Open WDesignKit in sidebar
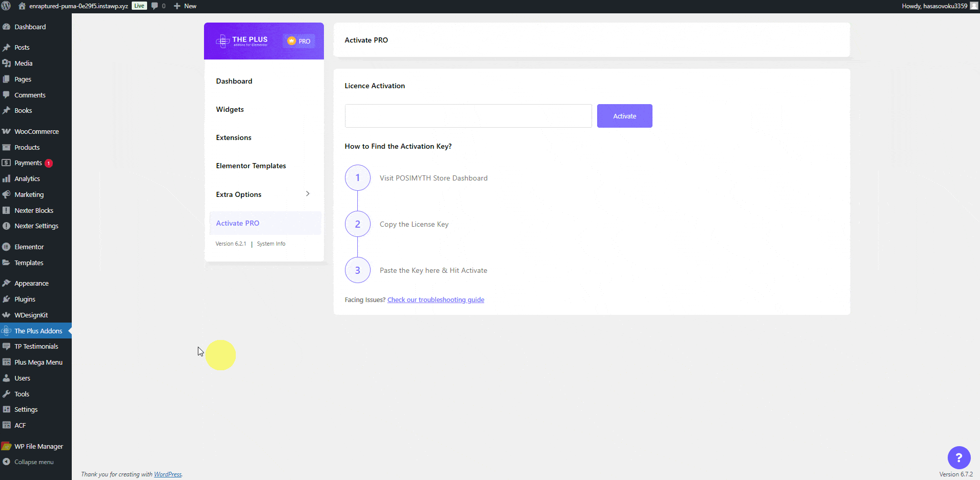This screenshot has height=480, width=980. click(x=36, y=315)
